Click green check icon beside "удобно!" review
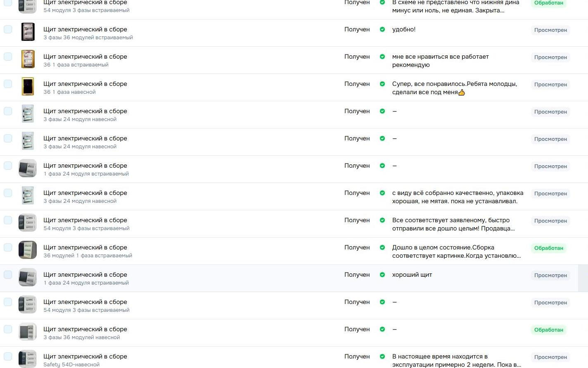Screen dimensions: 588x368 click(382, 29)
